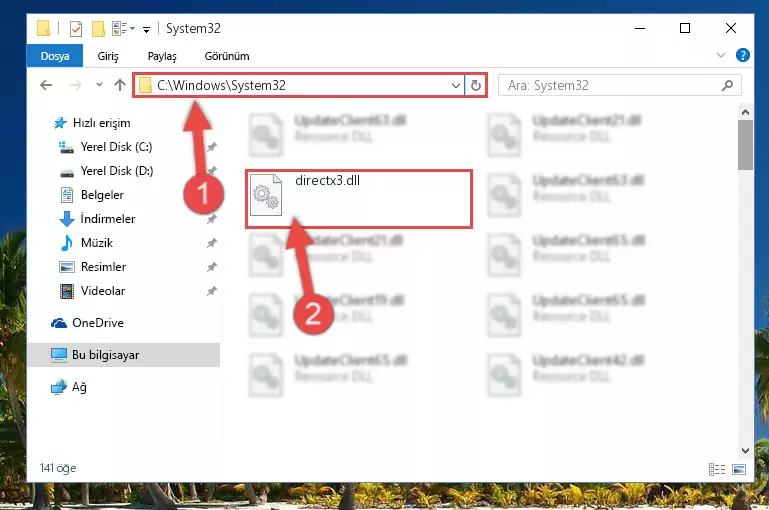This screenshot has width=769, height=510.
Task: Click the Hızlı erişim star icon
Action: (60, 123)
